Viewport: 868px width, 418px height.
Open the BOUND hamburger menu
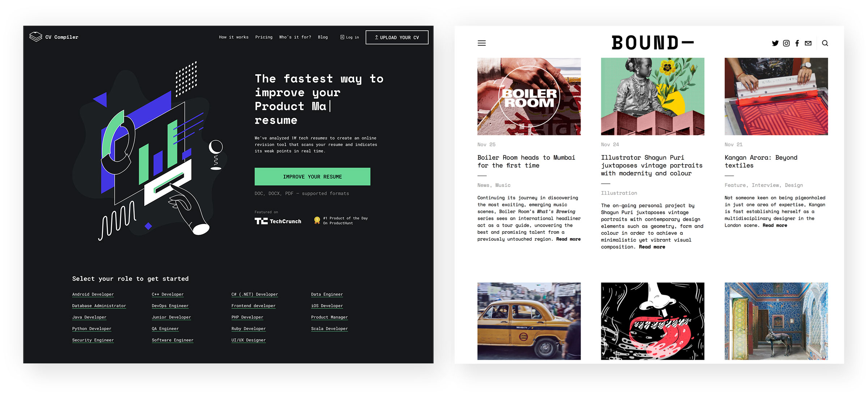tap(482, 43)
